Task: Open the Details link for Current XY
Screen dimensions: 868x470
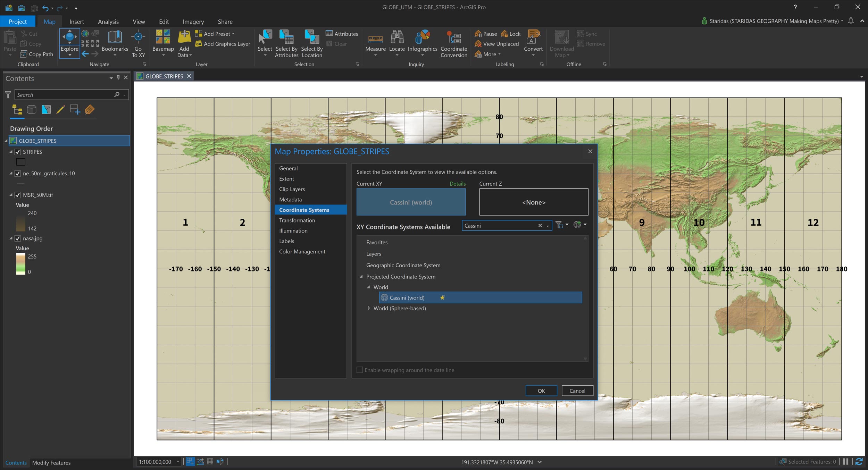Action: click(457, 184)
